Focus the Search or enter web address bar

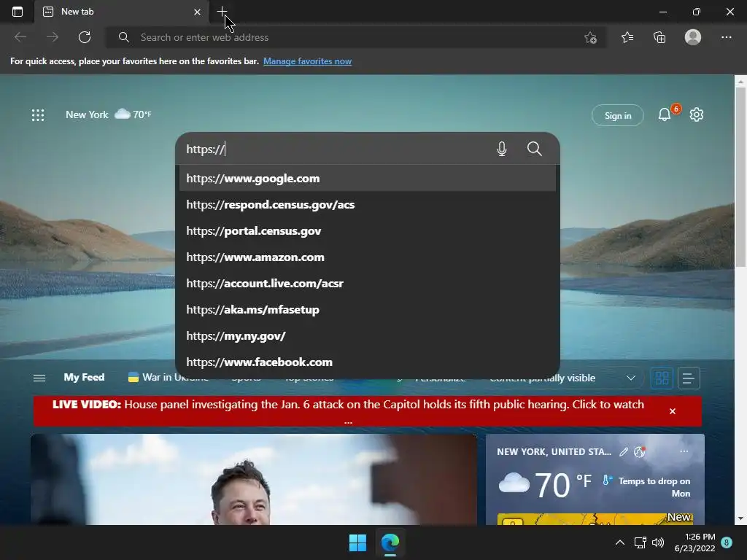355,37
